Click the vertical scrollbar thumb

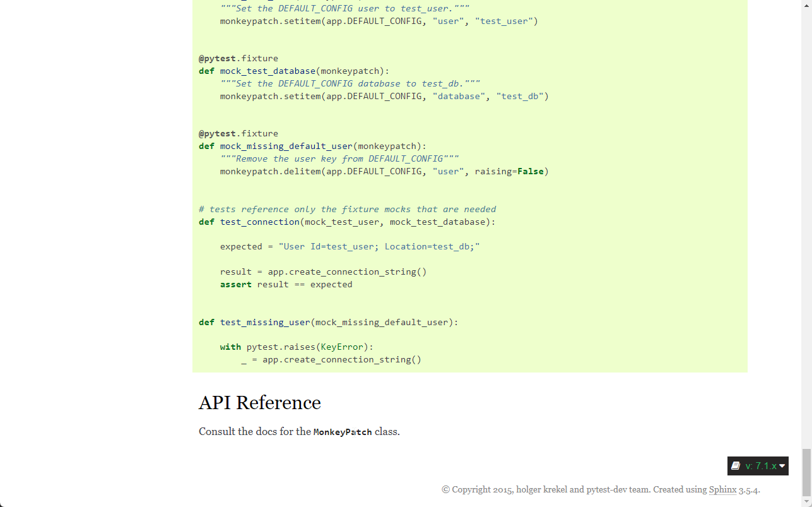pyautogui.click(x=806, y=472)
